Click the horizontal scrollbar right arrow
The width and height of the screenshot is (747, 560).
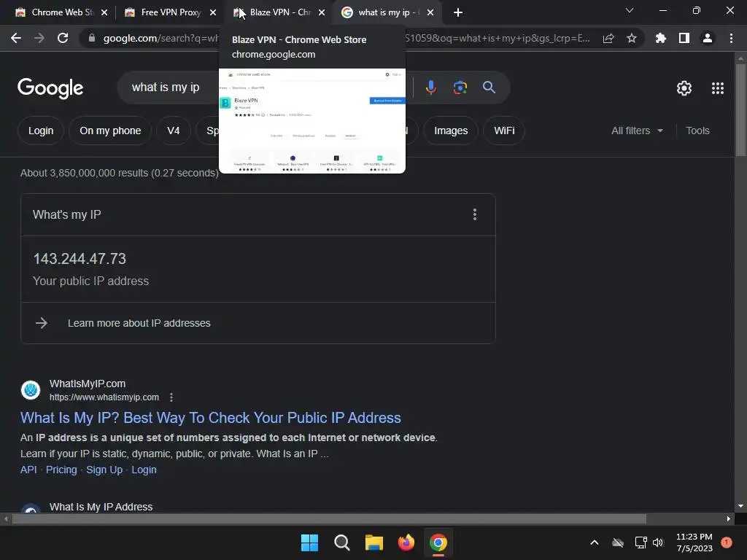pos(729,518)
